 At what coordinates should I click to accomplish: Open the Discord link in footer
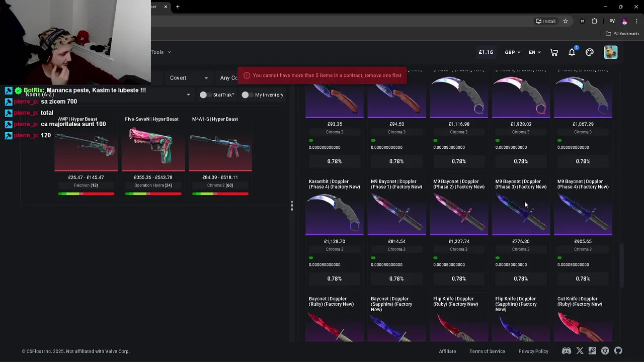point(567,351)
